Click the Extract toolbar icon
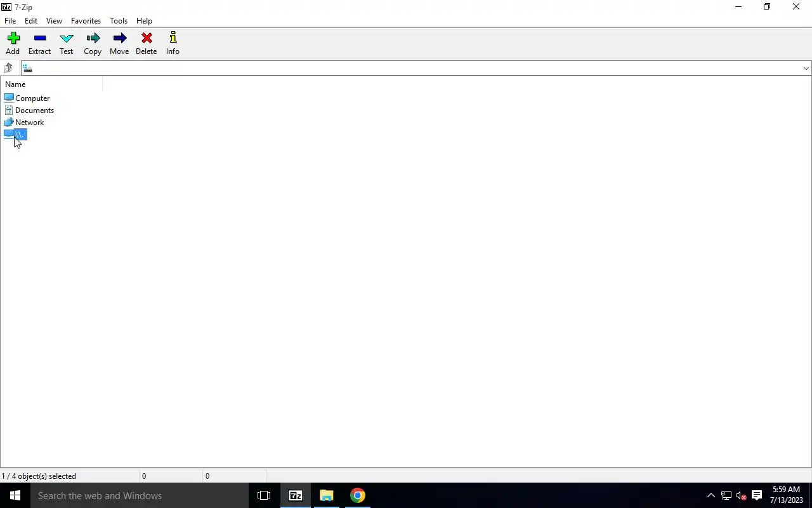This screenshot has width=812, height=508. [x=39, y=39]
